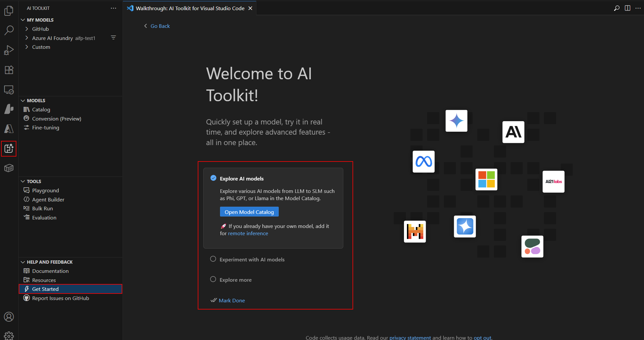Open Conversion (Preview) under MODELS
The width and height of the screenshot is (644, 340).
click(x=56, y=119)
